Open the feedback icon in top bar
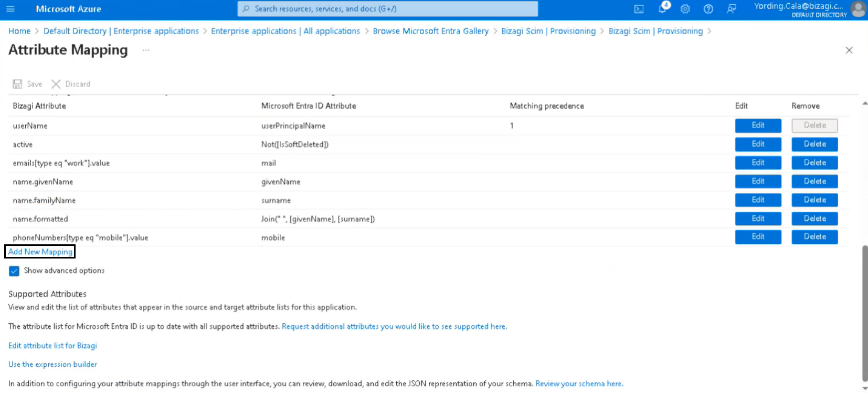Image resolution: width=868 pixels, height=393 pixels. (732, 9)
